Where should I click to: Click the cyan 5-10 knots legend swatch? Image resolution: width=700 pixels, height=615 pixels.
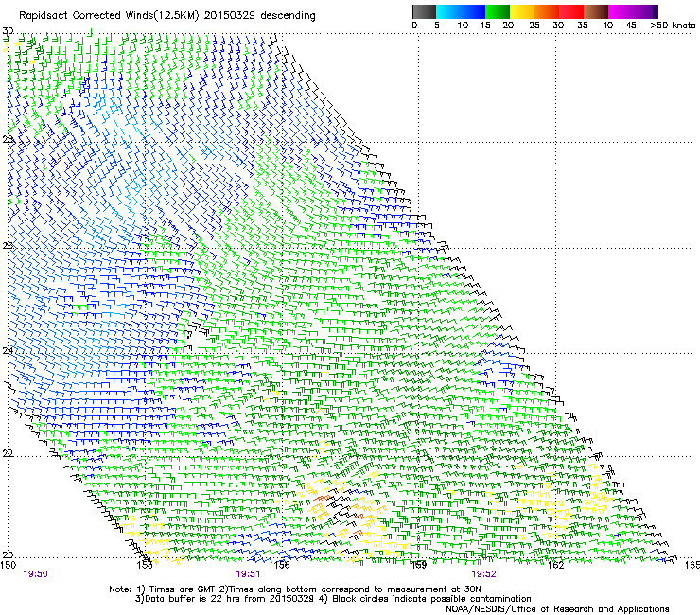[x=448, y=11]
